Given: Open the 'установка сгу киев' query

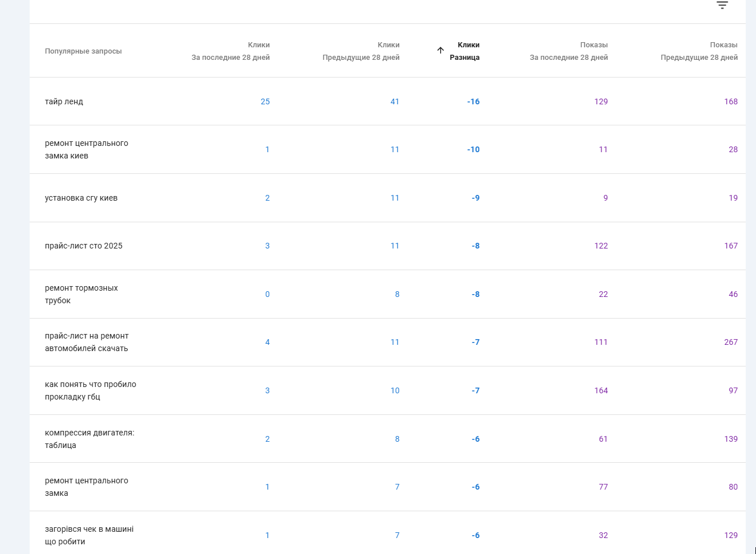Looking at the screenshot, I should 81,198.
